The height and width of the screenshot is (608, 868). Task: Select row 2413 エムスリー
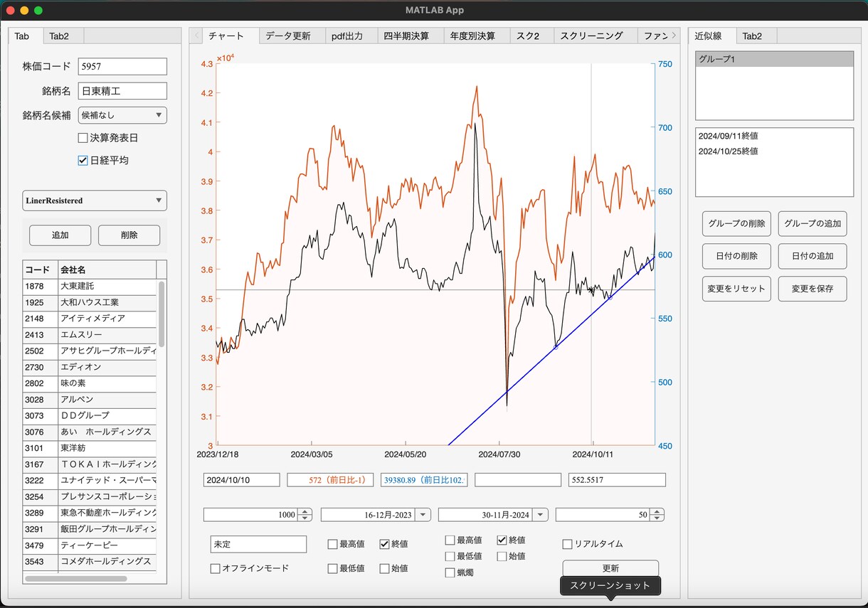click(90, 335)
